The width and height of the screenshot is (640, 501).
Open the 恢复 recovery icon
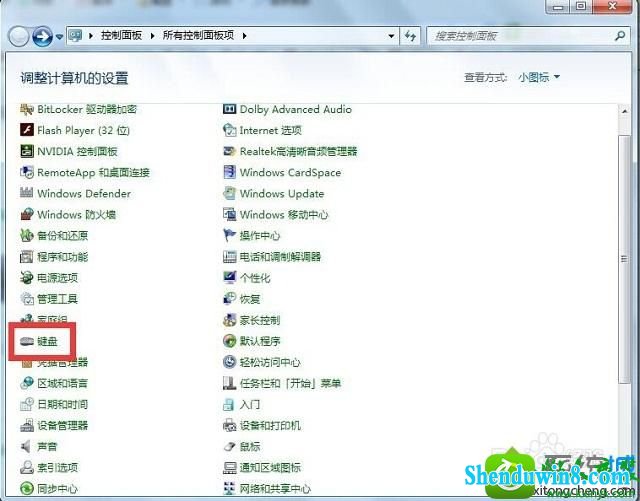coord(229,299)
